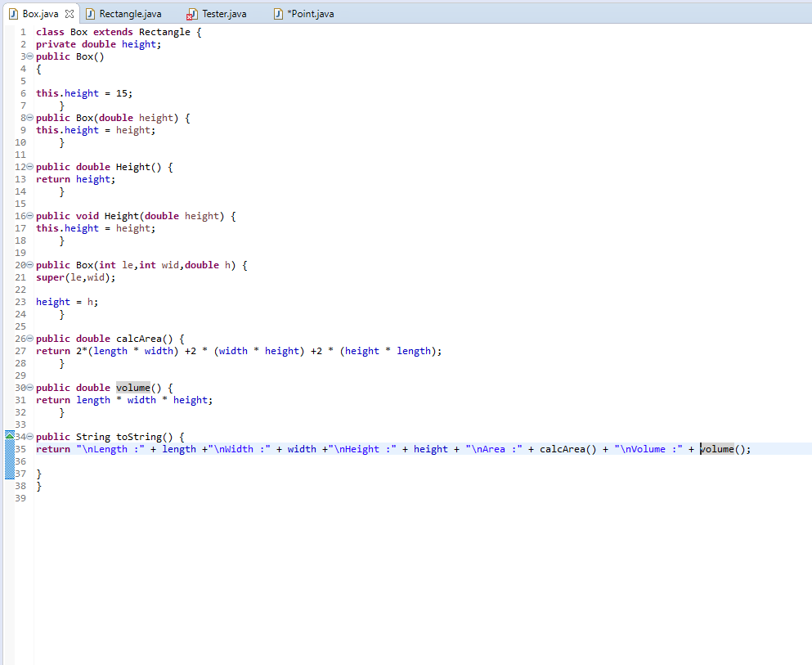Screen dimensions: 812x665
Task: Click 'volume()' call on line 35
Action: pyautogui.click(x=722, y=449)
